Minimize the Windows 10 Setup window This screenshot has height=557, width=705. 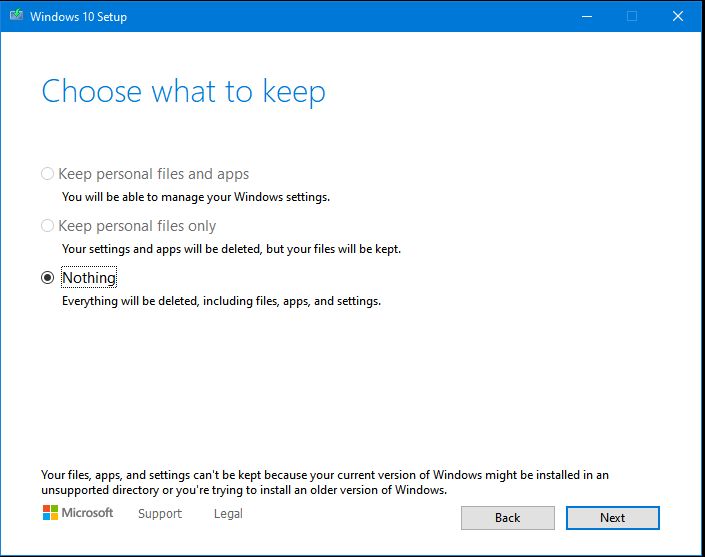tap(587, 16)
